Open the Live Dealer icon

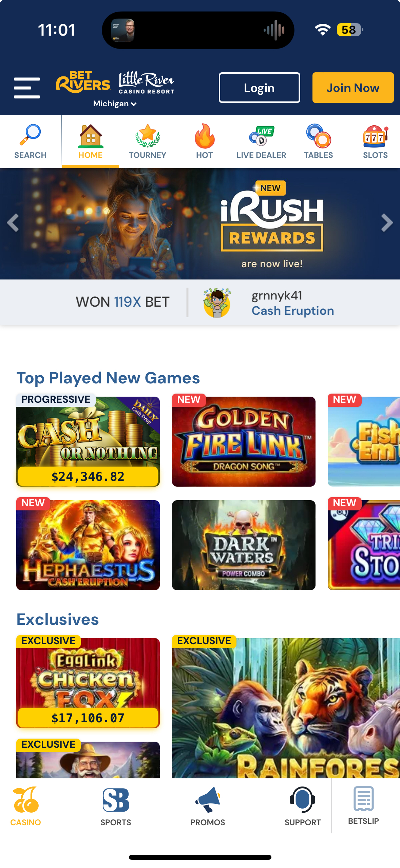262,136
